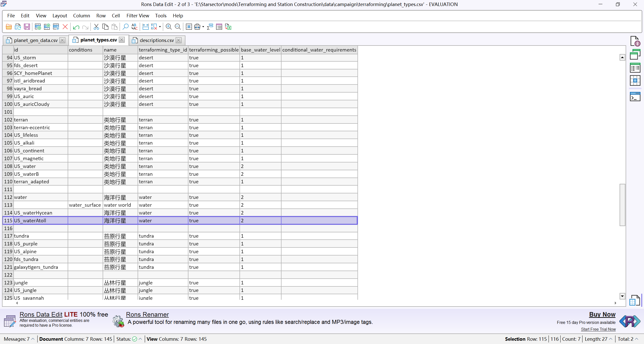Screen dimensions: 644x344
Task: Open the Filter View menu
Action: 138,16
